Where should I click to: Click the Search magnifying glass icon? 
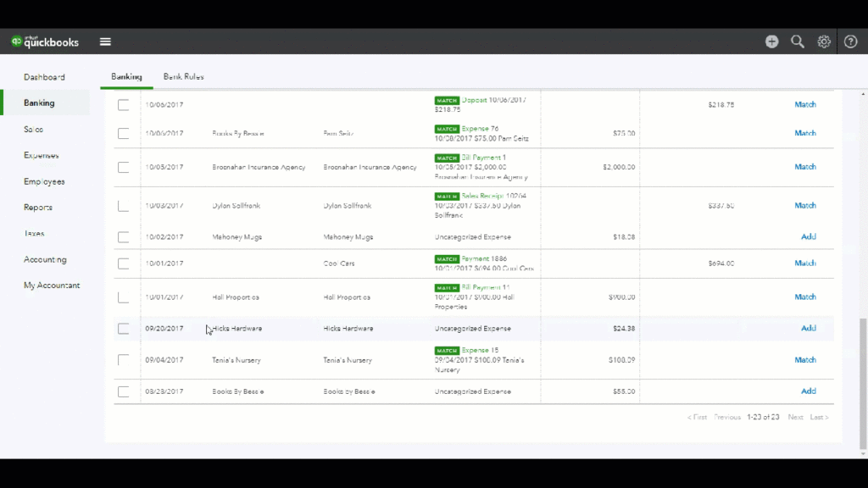[798, 41]
